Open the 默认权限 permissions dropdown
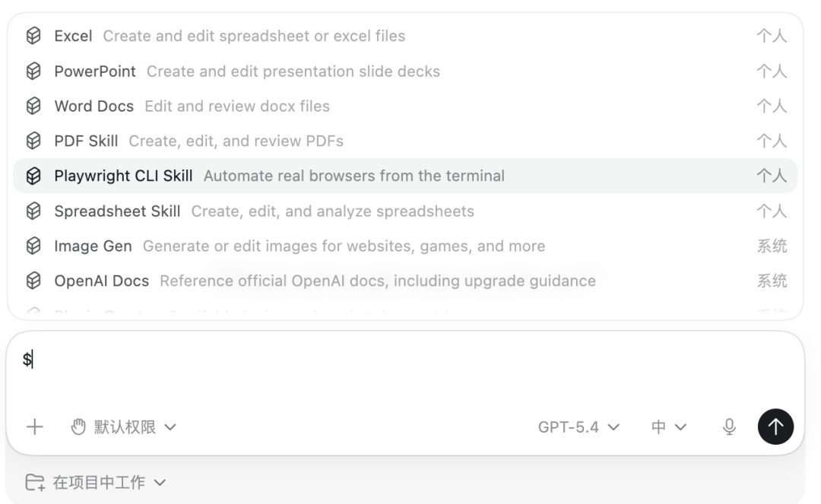Viewport: 821px width, 504px height. point(124,427)
